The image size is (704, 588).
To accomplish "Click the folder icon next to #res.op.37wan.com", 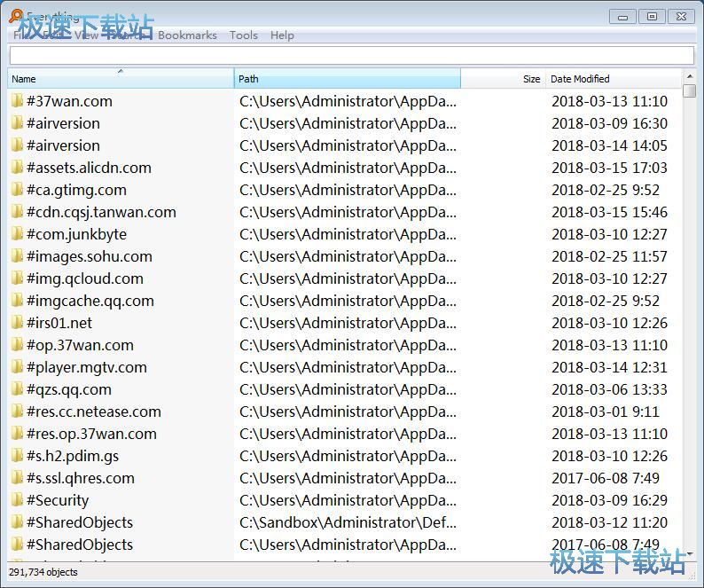I will 17,433.
